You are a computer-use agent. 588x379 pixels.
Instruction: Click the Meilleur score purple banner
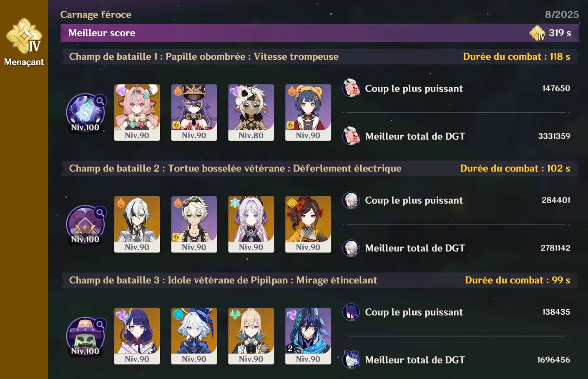point(319,33)
